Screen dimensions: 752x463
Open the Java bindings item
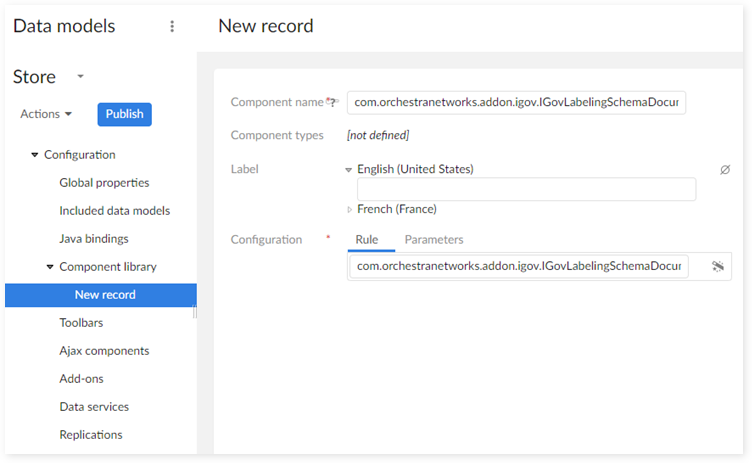click(x=93, y=239)
